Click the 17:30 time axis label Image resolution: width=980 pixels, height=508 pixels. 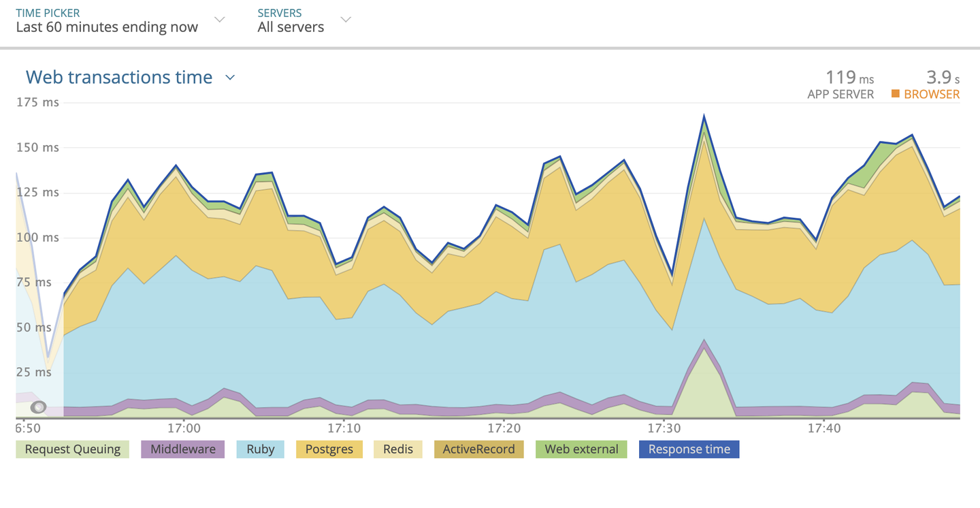point(664,428)
